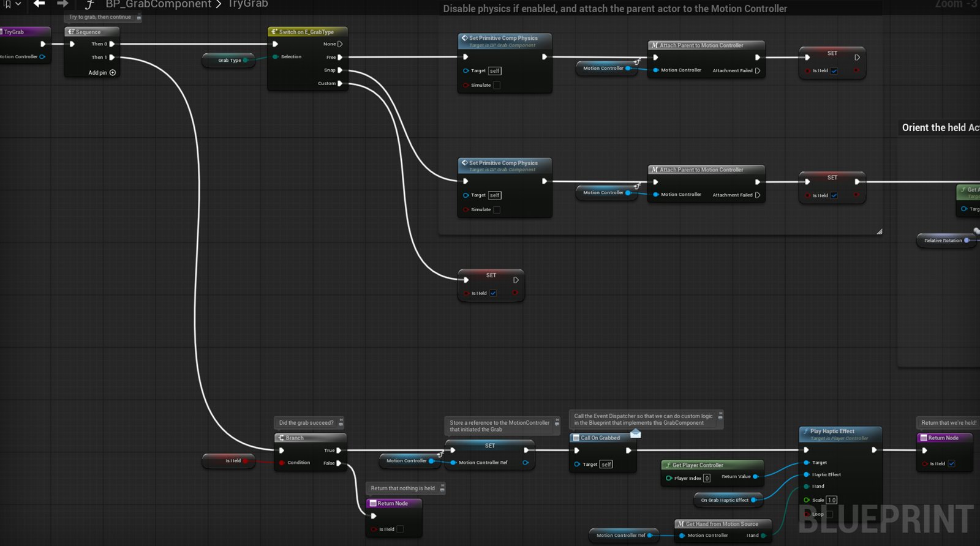Tick Simulate on the upper Set Primitive Comp Physics
The image size is (980, 546).
(x=497, y=86)
